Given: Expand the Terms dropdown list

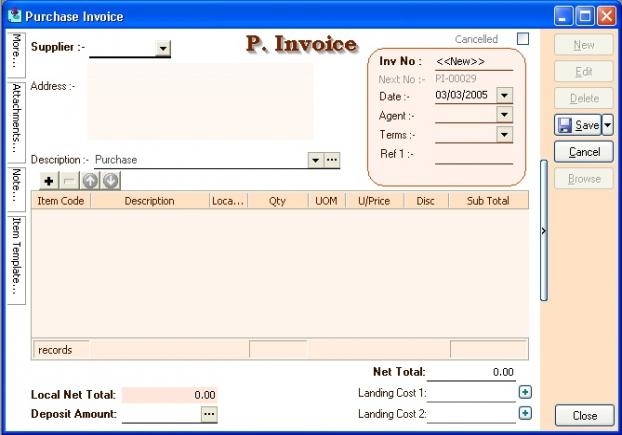Looking at the screenshot, I should tap(504, 134).
